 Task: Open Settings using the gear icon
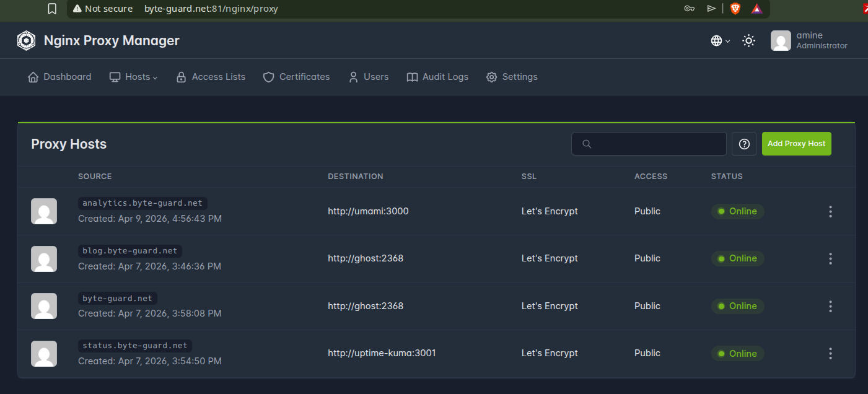click(491, 77)
